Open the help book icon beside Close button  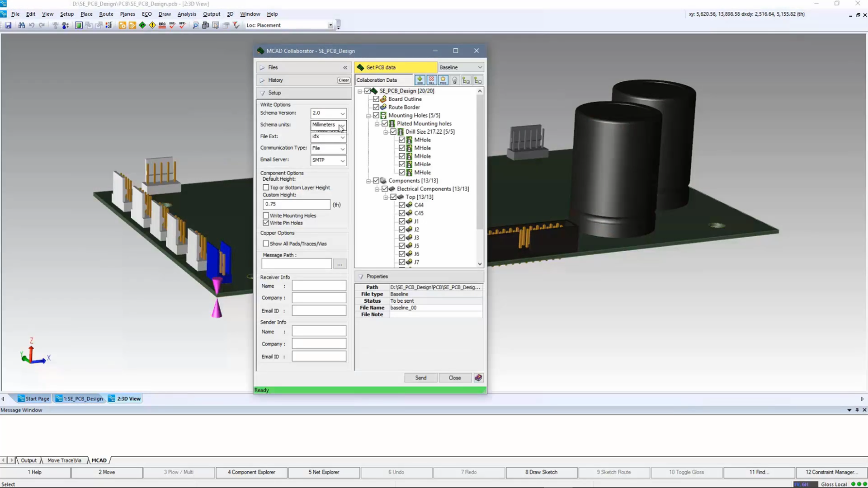coord(478,378)
